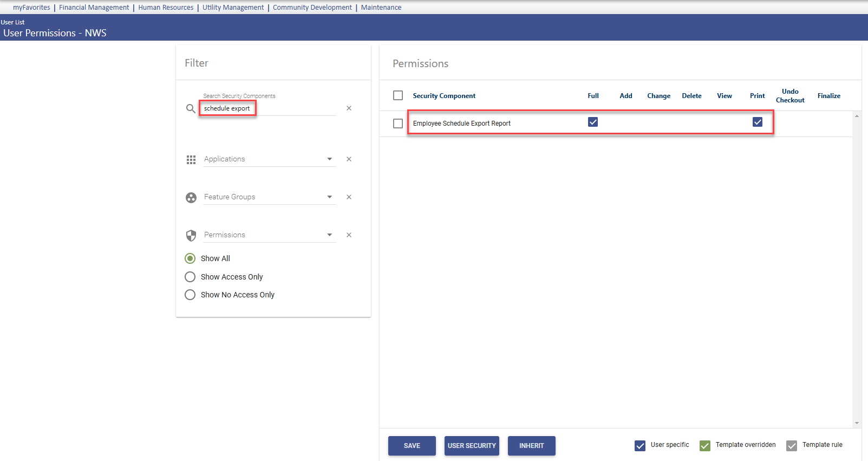Click the USER SECURITY button
This screenshot has height=461, width=868.
pos(472,446)
